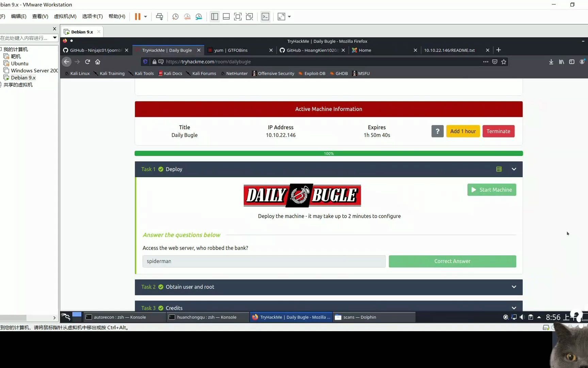
Task: Toggle Firefox sidebar icon
Action: 572,62
